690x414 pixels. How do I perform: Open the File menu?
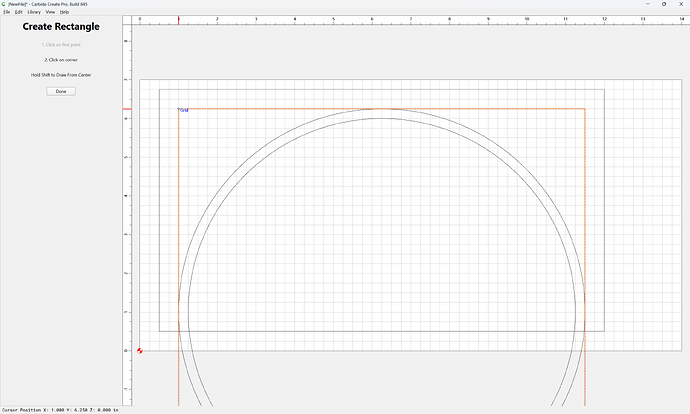[x=7, y=12]
